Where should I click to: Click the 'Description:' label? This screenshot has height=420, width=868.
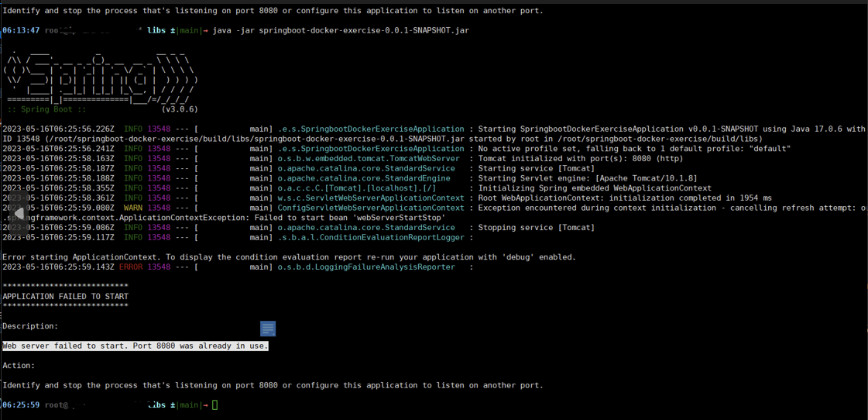pyautogui.click(x=30, y=326)
